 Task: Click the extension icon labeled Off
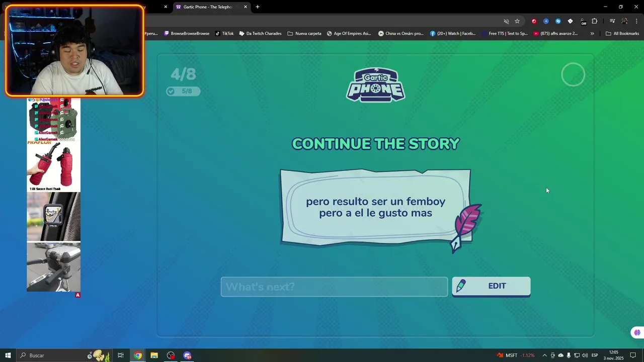point(583,22)
